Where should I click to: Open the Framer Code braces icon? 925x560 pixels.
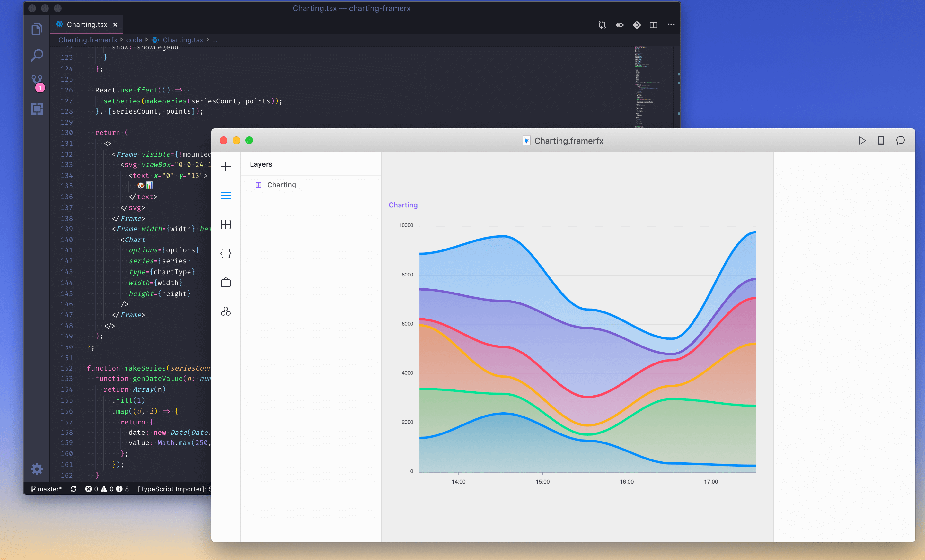coord(225,253)
